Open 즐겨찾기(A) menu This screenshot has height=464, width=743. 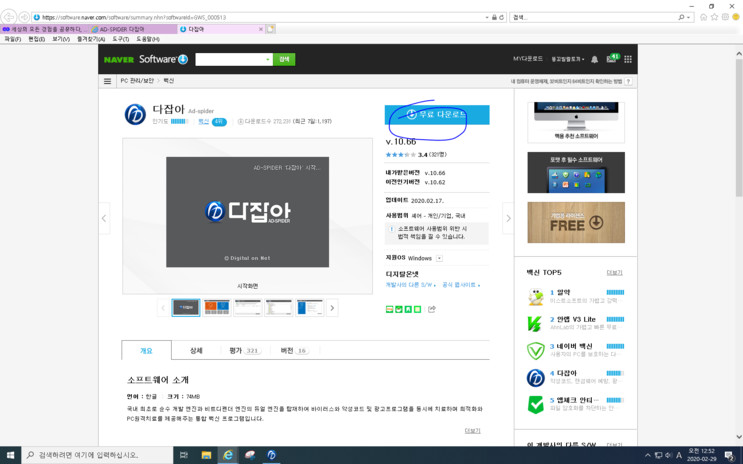(x=91, y=39)
